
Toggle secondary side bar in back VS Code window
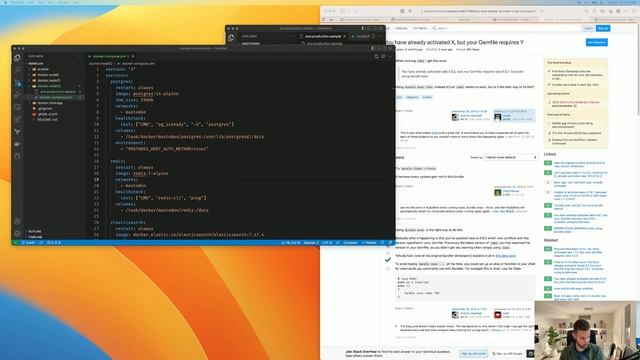tap(375, 28)
